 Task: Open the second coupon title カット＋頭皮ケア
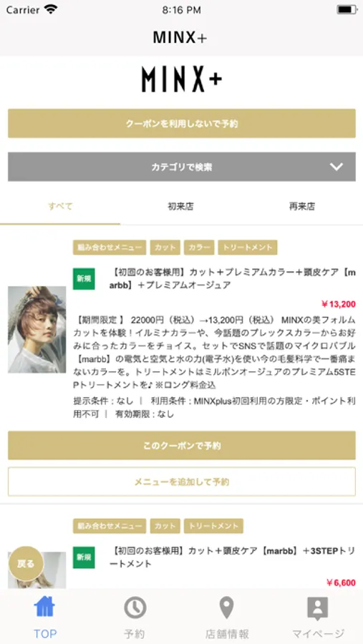(232, 557)
